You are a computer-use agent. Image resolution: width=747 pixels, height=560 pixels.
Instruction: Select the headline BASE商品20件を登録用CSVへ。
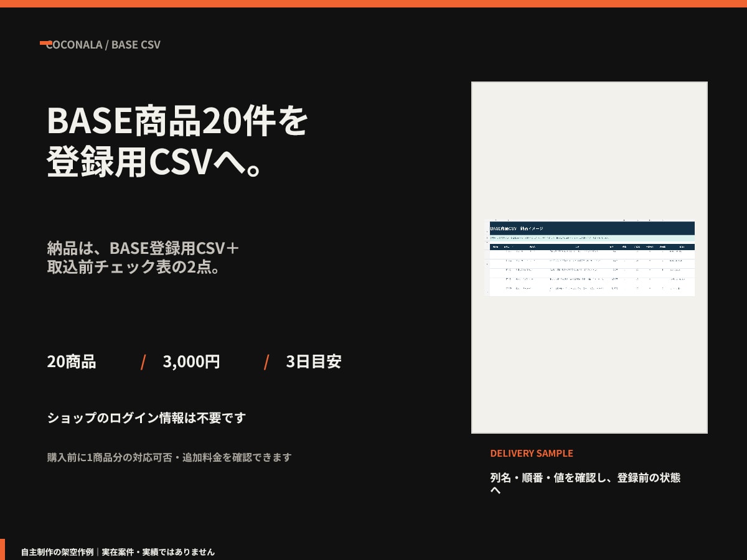coord(177,142)
